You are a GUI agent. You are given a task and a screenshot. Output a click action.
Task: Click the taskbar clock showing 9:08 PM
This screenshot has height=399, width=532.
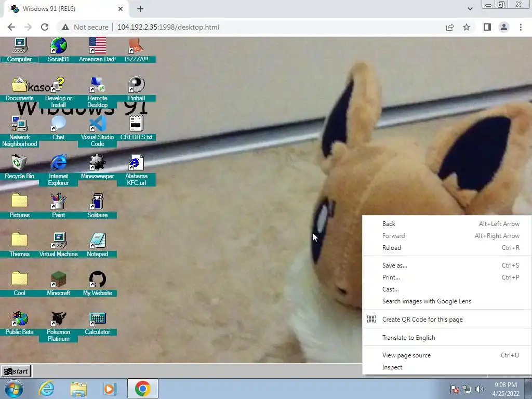pos(506,389)
